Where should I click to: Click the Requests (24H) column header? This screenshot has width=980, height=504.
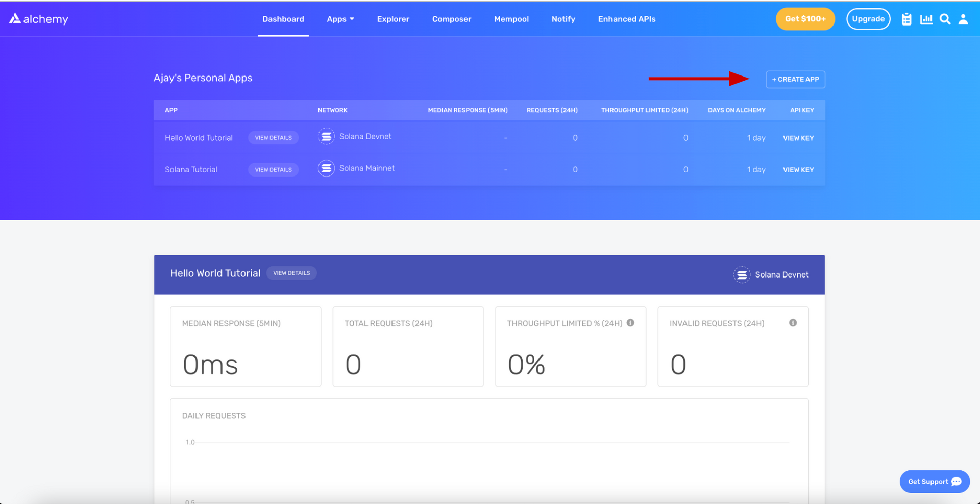click(x=552, y=110)
